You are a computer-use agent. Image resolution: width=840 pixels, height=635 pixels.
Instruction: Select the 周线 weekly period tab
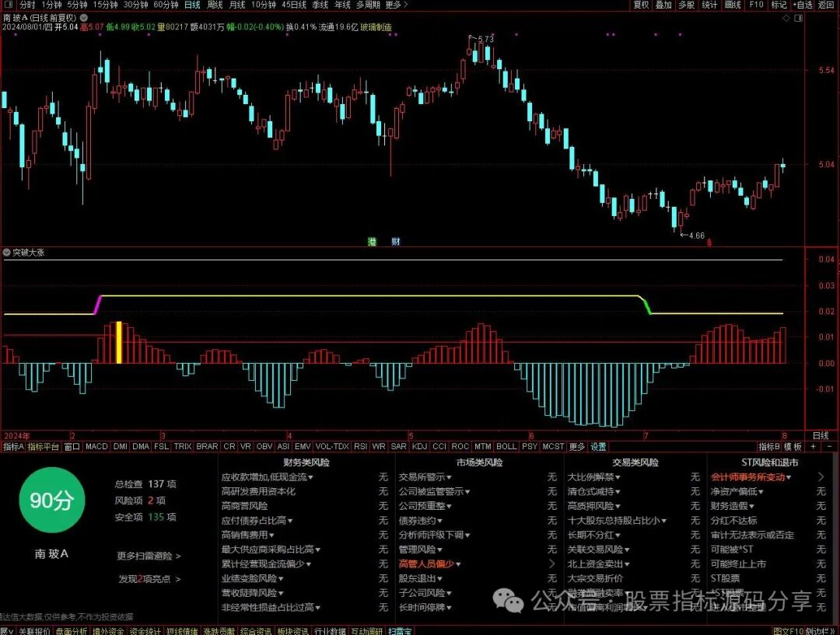click(x=215, y=5)
